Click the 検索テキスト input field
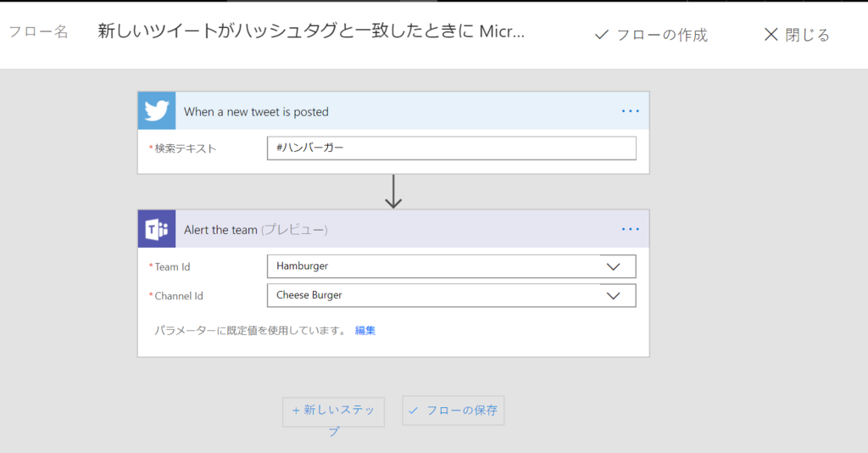 451,148
